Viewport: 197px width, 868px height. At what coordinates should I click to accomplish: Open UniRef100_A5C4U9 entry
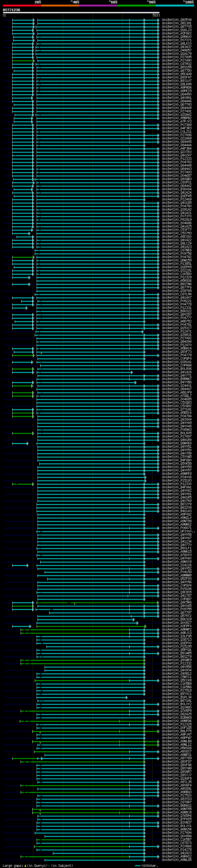(x=177, y=74)
